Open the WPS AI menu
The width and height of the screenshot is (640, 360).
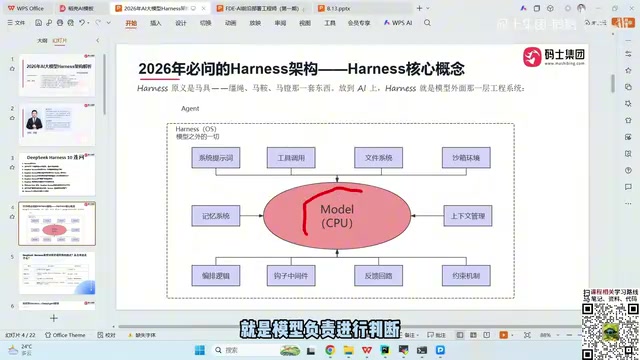[398, 23]
